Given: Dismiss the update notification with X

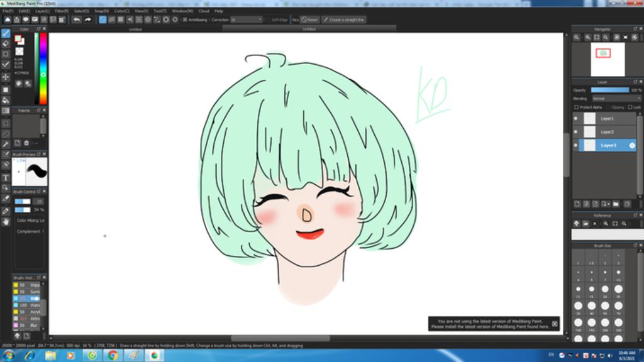Looking at the screenshot, I should 555,324.
